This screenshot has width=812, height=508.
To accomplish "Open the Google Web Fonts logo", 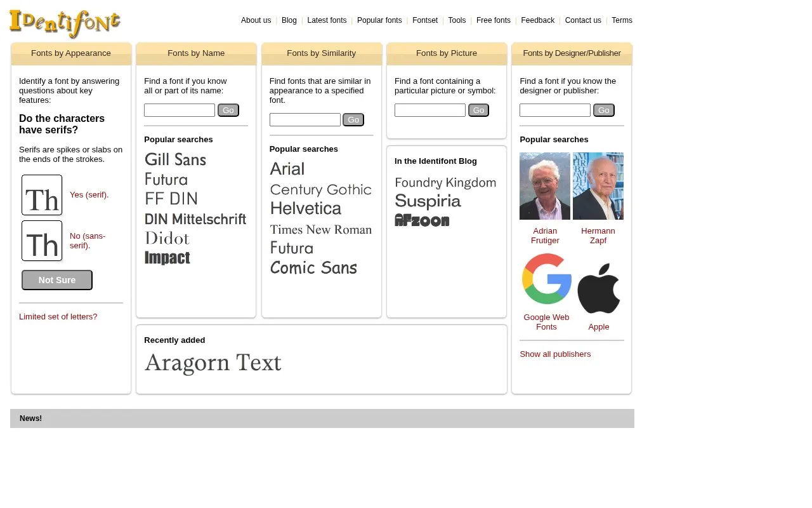I will [x=546, y=279].
